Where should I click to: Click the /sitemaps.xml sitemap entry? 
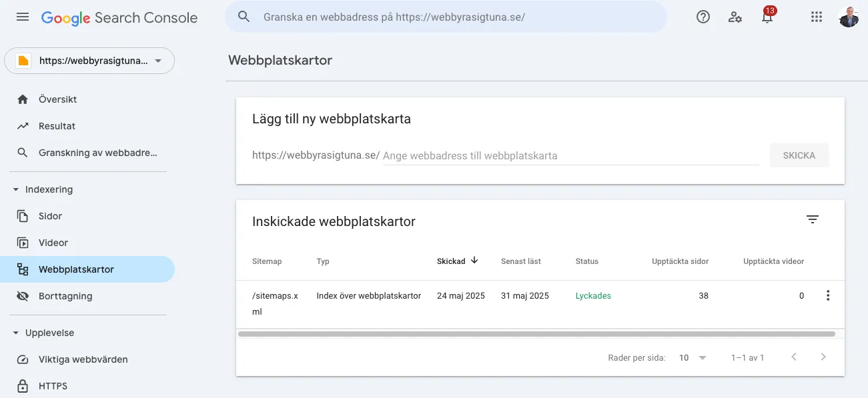point(275,303)
